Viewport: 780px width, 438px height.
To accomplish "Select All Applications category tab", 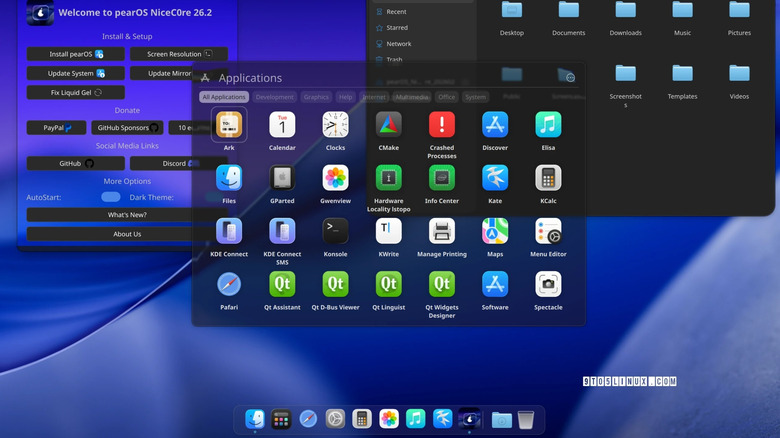I will [224, 97].
